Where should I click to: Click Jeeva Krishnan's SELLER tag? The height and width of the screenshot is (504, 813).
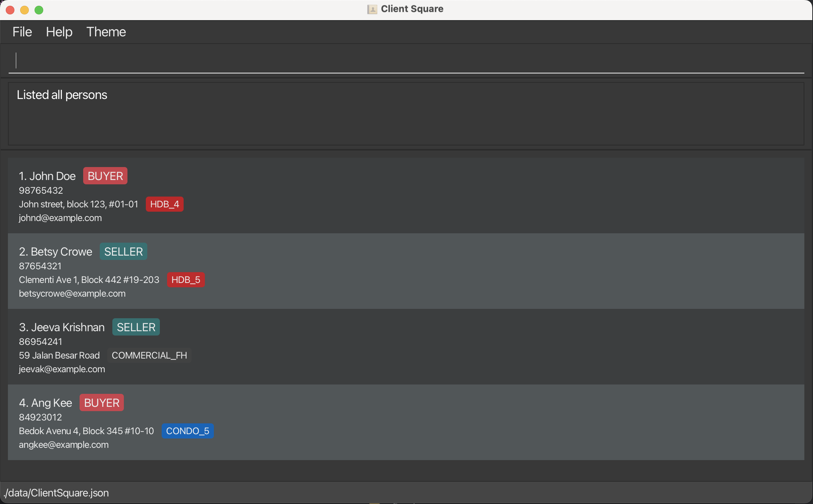[136, 327]
